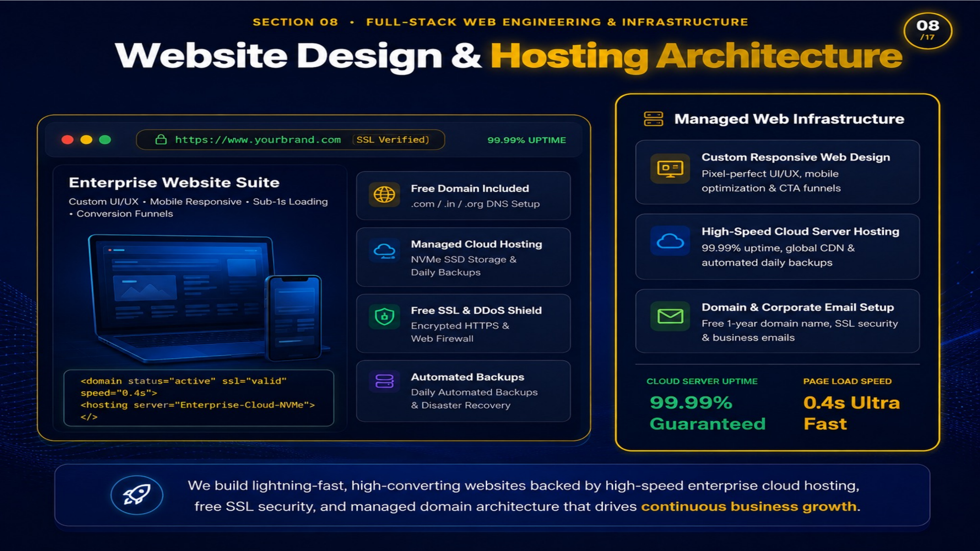Click the yellow window dot
980x551 pixels.
(86, 139)
